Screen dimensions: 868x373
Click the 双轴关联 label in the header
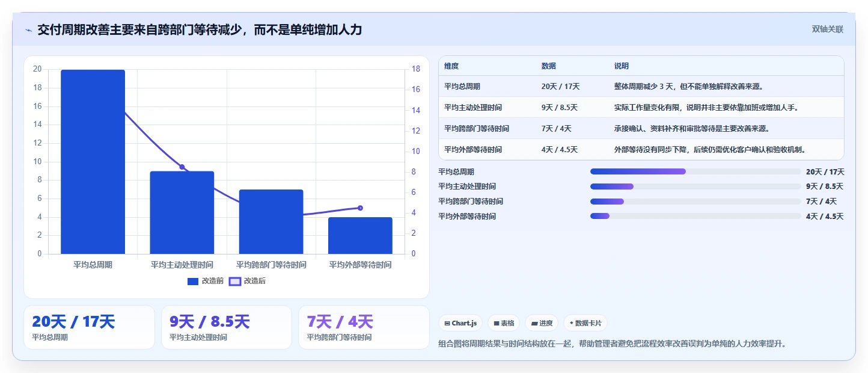tap(828, 29)
